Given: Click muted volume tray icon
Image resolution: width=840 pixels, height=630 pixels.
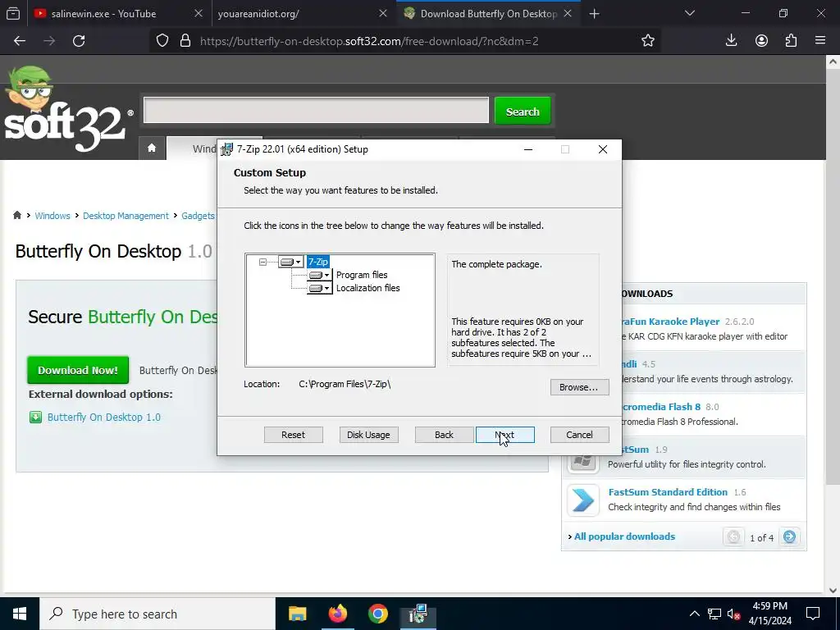Looking at the screenshot, I should [x=734, y=614].
